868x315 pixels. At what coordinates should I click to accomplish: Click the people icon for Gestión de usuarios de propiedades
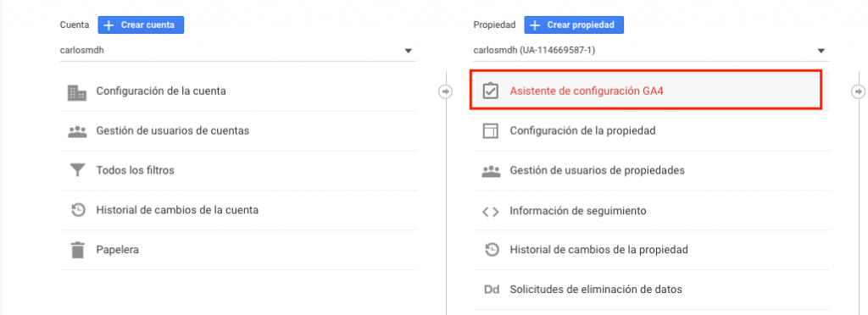coord(491,171)
